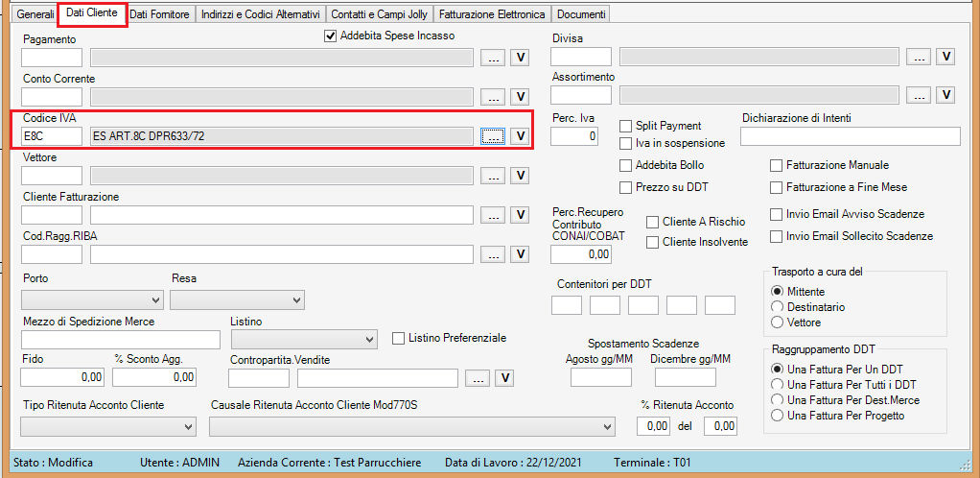Screen dimensions: 980x478
Task: Click the Divisa ellipsis browse button
Action: point(919,57)
